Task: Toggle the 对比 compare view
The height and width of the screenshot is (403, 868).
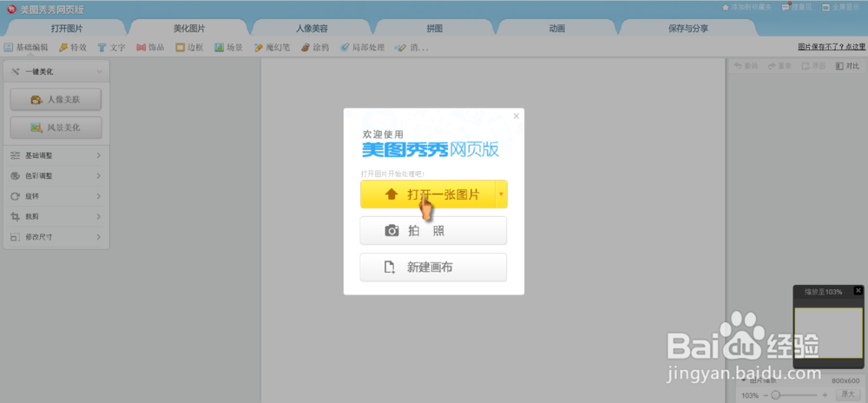Action: pyautogui.click(x=847, y=66)
